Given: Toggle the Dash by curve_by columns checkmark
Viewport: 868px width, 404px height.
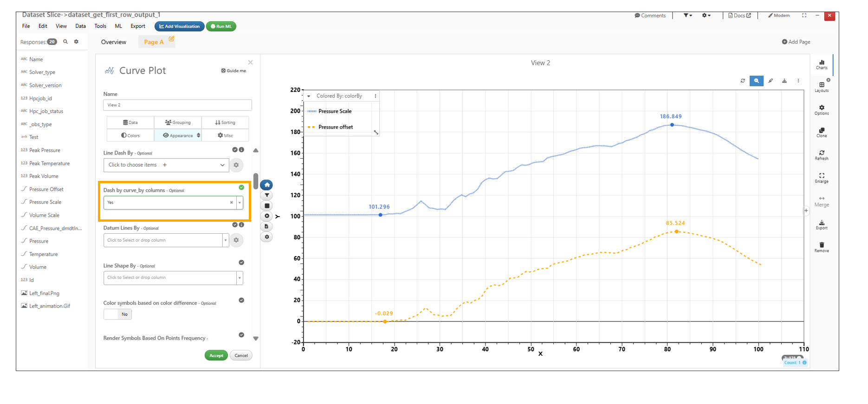Looking at the screenshot, I should coord(241,187).
